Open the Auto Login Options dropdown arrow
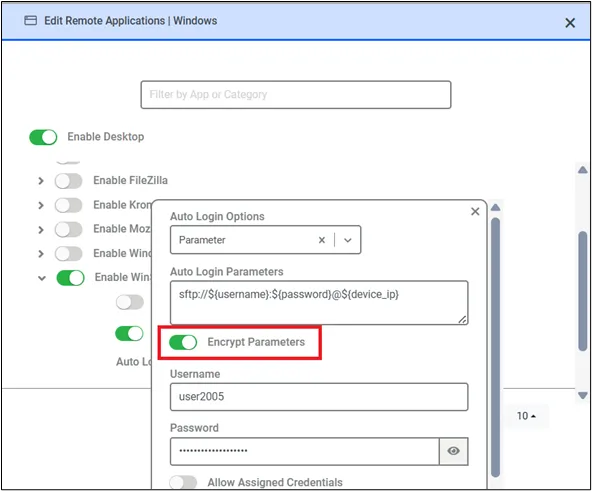The height and width of the screenshot is (491, 592). point(348,240)
